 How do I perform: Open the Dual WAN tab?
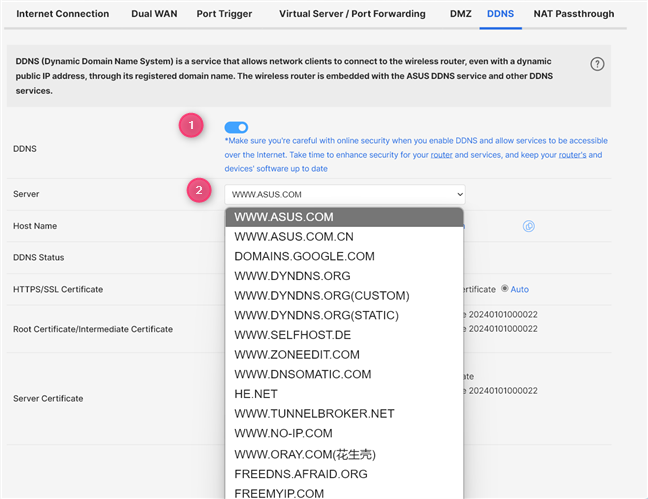[154, 14]
